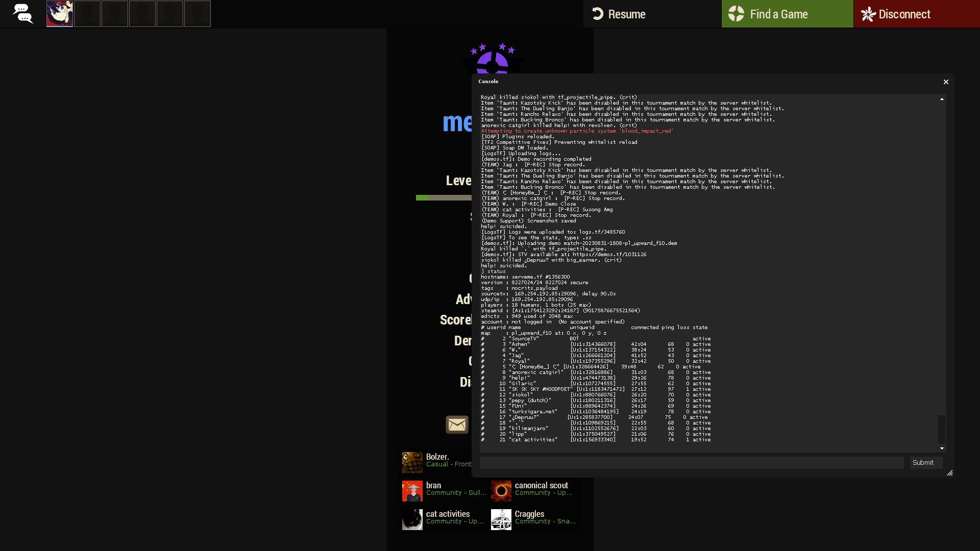This screenshot has width=980, height=551.
Task: Click the console command input field
Action: (x=691, y=463)
